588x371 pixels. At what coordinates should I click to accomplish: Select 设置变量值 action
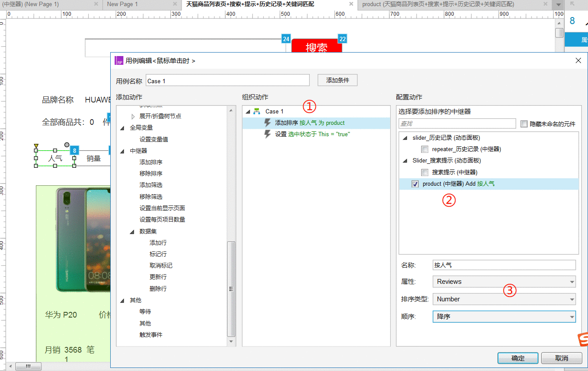click(154, 139)
